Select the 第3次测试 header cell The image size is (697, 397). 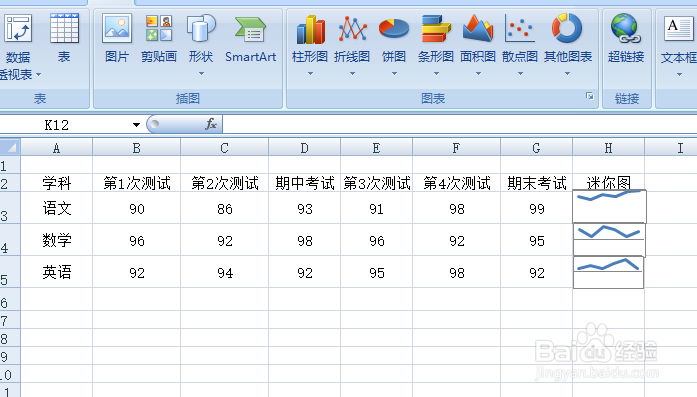[x=377, y=183]
